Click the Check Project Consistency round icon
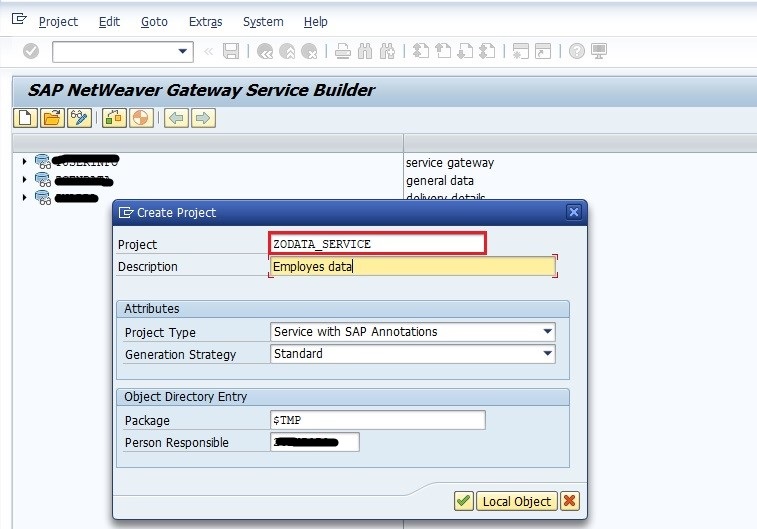 [x=141, y=118]
